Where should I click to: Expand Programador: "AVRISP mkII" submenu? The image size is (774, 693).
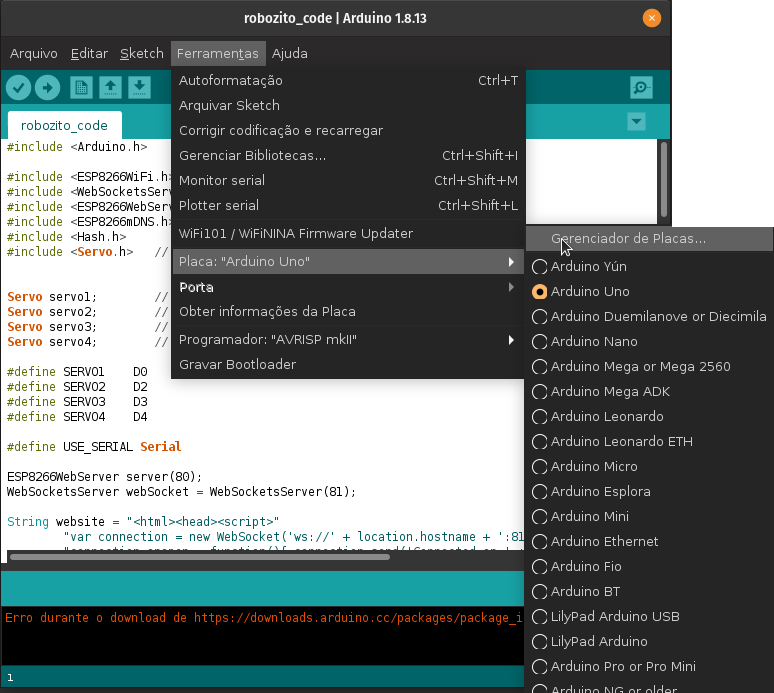coord(348,340)
